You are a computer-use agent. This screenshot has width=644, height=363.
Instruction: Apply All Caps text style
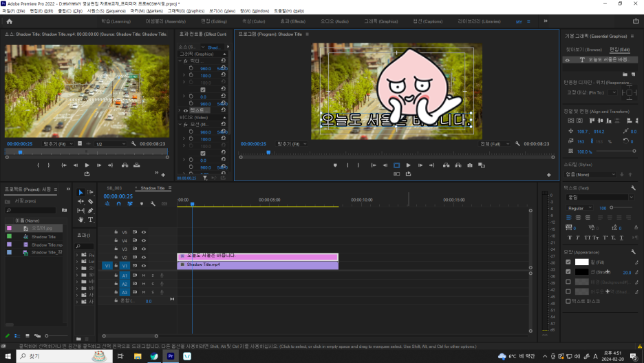coord(587,238)
